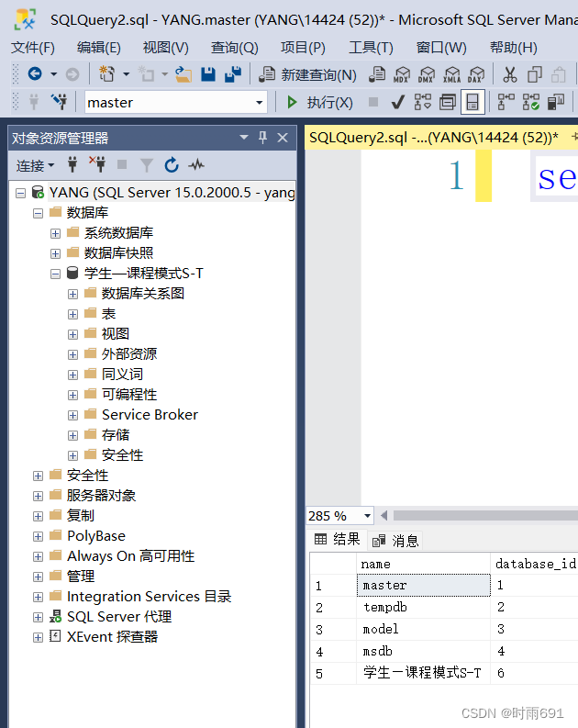578x728 pixels.
Task: Expand the 数据库快照 folder
Action: [x=55, y=253]
